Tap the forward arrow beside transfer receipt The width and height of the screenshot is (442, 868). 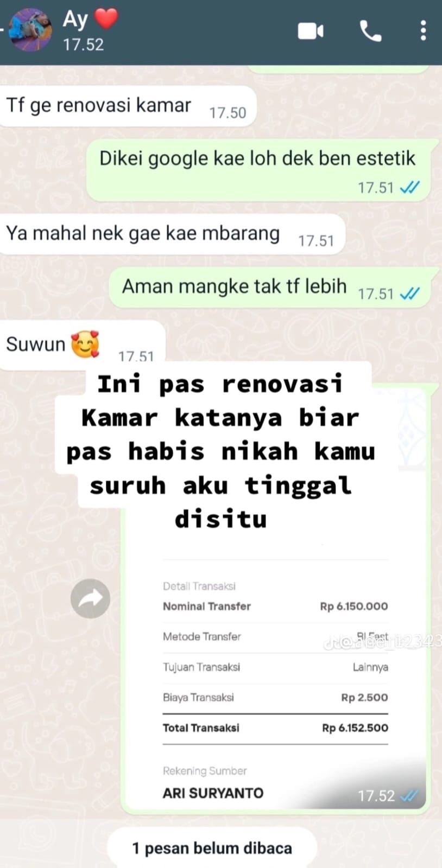pos(90,598)
